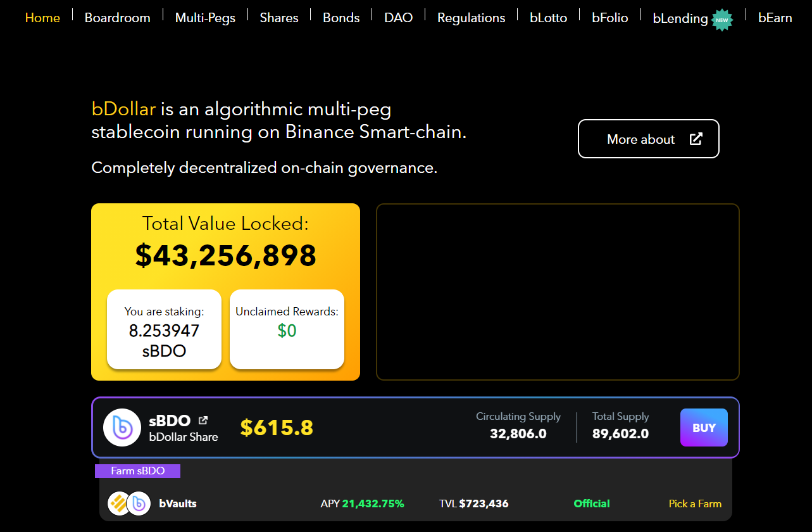Screen dimensions: 812x532
Task: Click the bDollar Share subtitle
Action: [184, 437]
